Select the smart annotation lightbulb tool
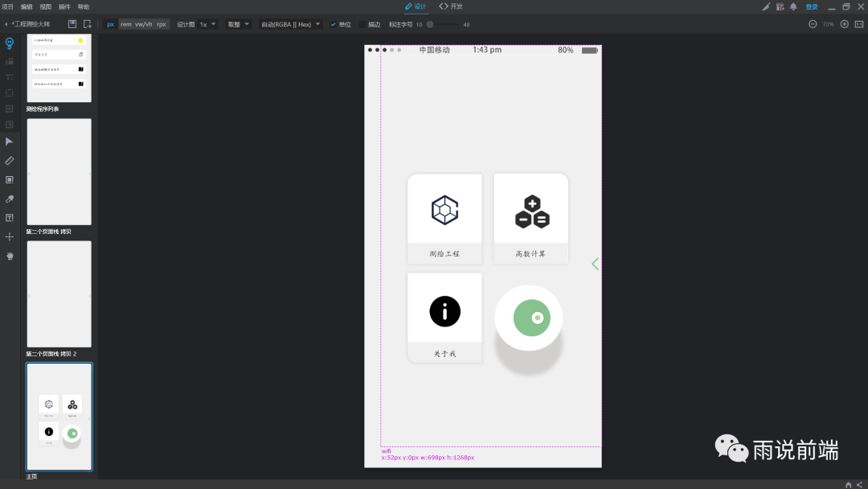This screenshot has height=489, width=868. coord(10,43)
